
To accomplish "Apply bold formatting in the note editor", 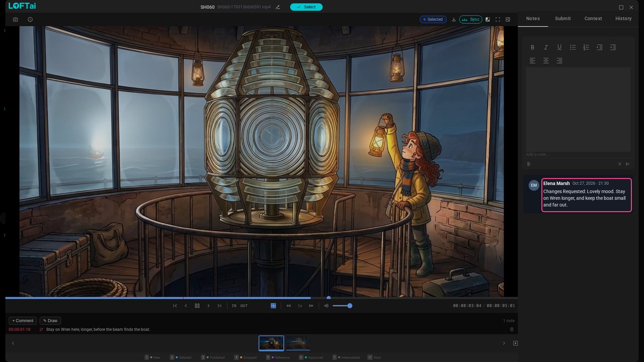I will [x=532, y=47].
